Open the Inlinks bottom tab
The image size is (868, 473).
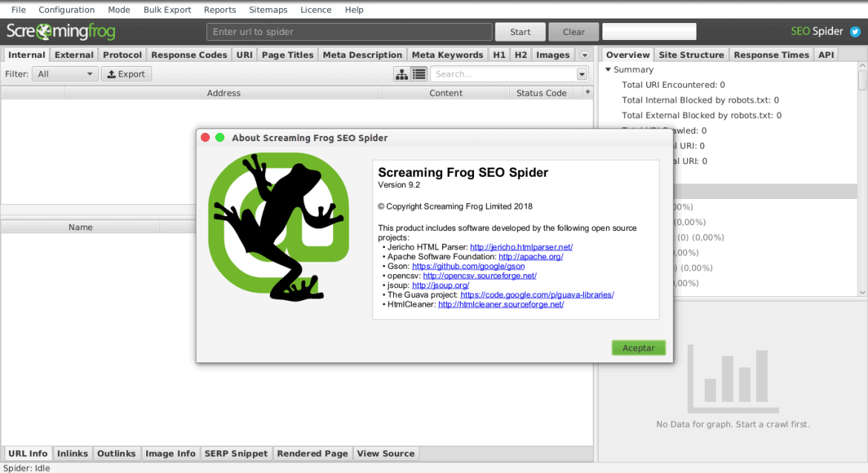[73, 454]
